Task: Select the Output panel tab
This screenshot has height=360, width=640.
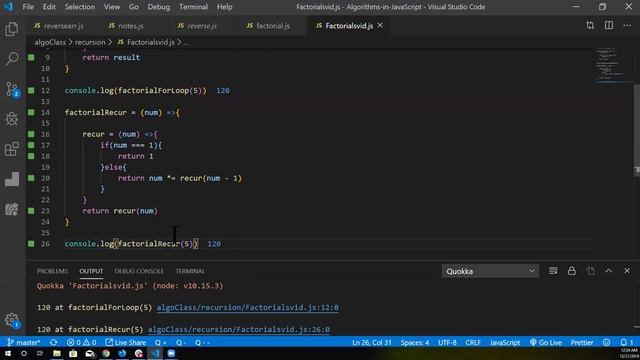Action: (x=91, y=271)
